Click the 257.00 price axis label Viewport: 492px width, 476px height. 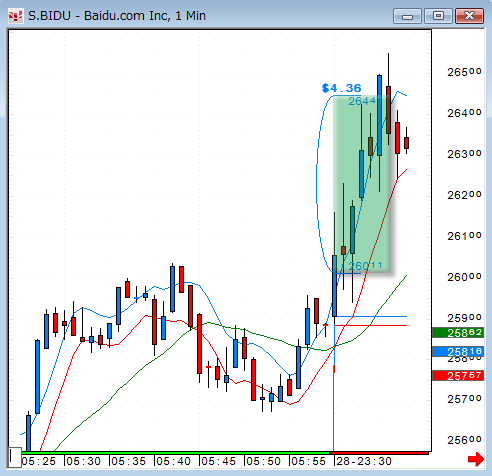[x=464, y=399]
